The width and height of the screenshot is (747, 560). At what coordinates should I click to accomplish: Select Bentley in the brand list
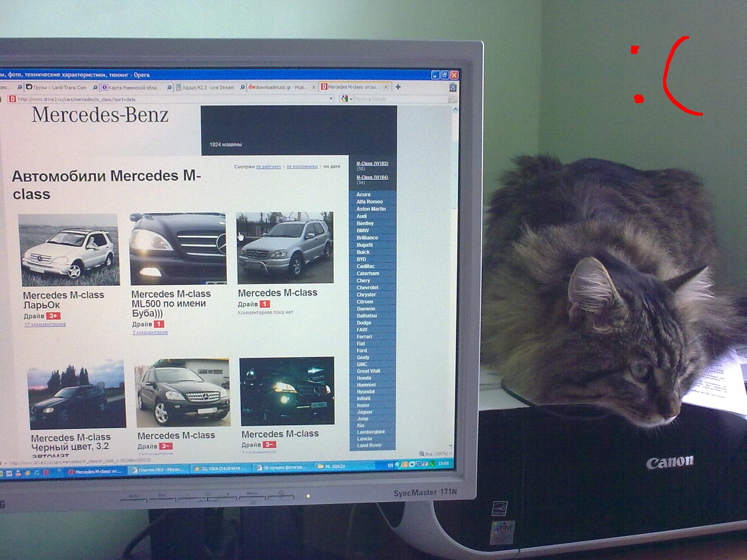[365, 223]
